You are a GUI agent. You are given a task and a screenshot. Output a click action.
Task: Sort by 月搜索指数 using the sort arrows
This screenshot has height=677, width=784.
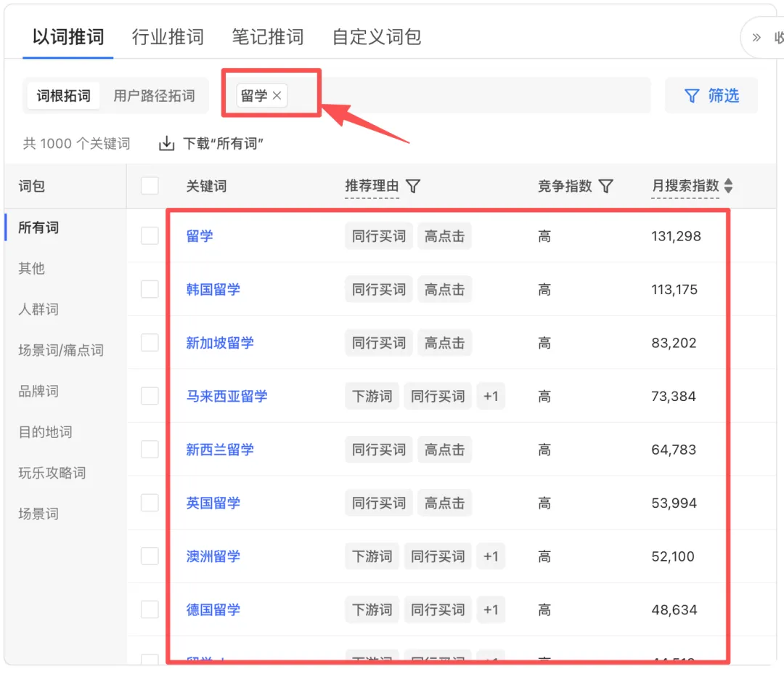point(728,185)
